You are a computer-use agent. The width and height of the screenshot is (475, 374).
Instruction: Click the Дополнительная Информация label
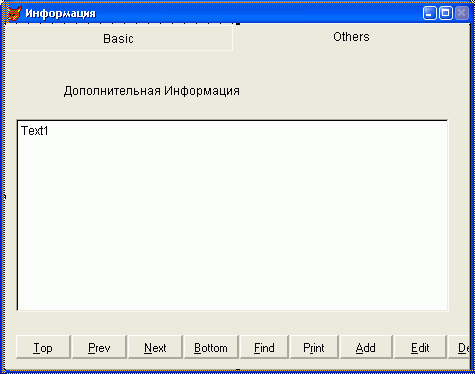[152, 91]
